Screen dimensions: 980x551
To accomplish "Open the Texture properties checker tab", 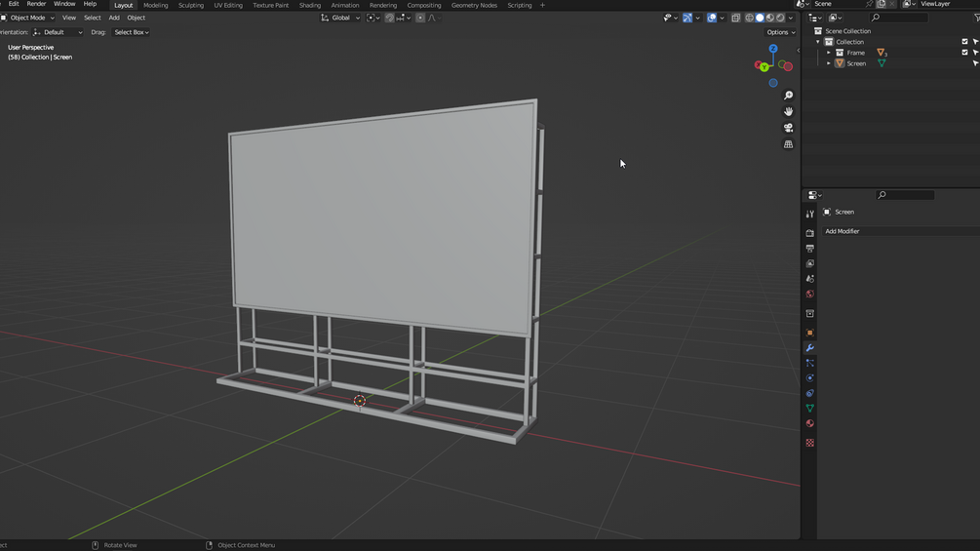I will tap(810, 443).
